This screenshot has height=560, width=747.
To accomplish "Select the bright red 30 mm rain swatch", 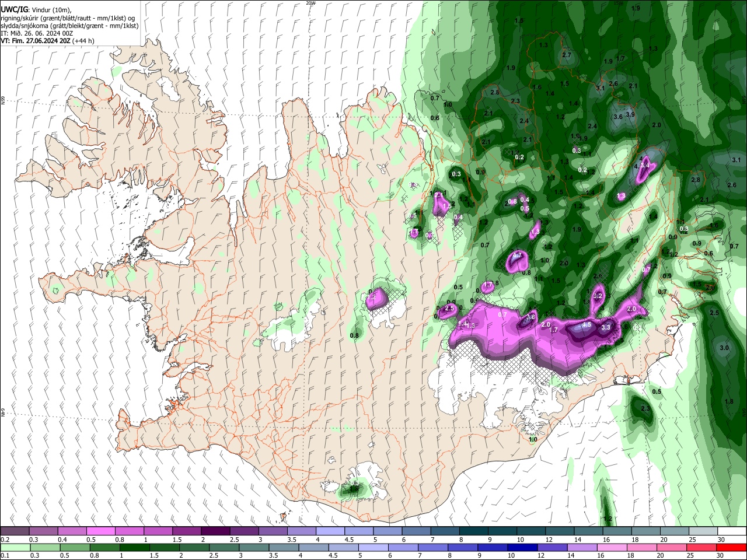I will 731,547.
